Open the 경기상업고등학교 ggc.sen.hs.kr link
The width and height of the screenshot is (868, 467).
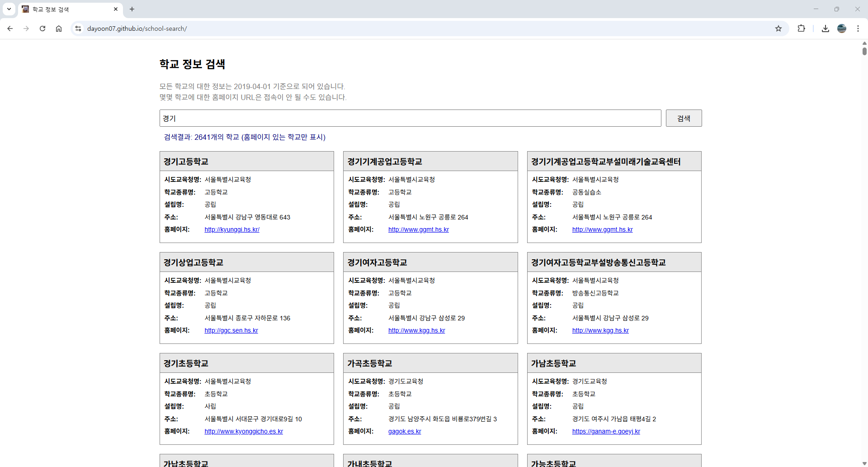pyautogui.click(x=231, y=330)
